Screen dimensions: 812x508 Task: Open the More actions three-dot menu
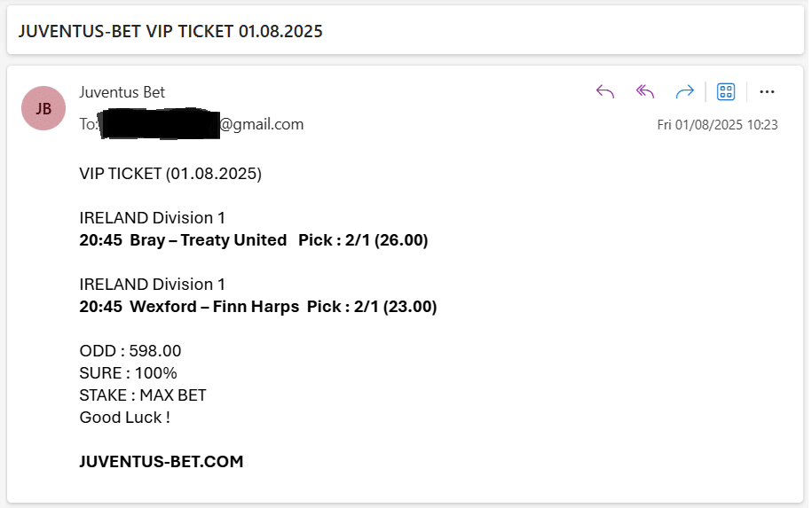click(767, 92)
